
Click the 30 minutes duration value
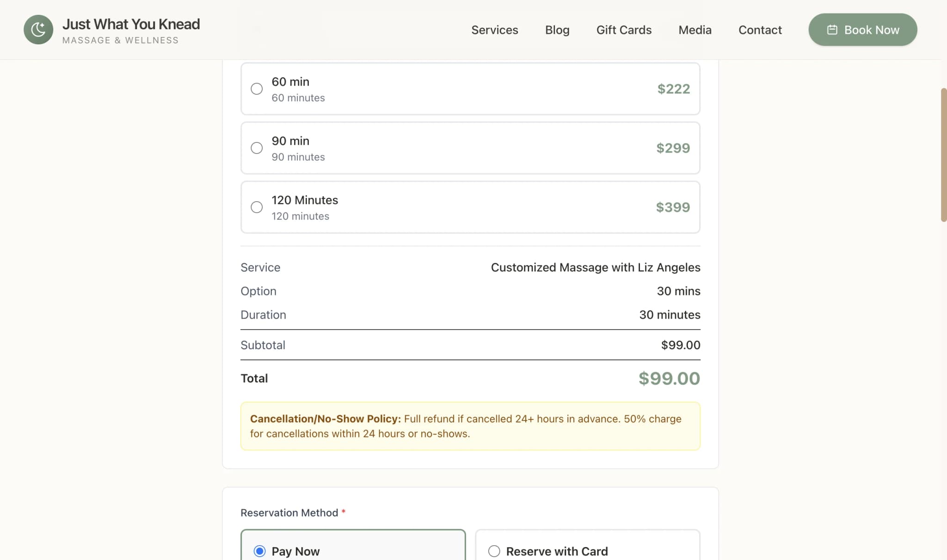pos(670,314)
